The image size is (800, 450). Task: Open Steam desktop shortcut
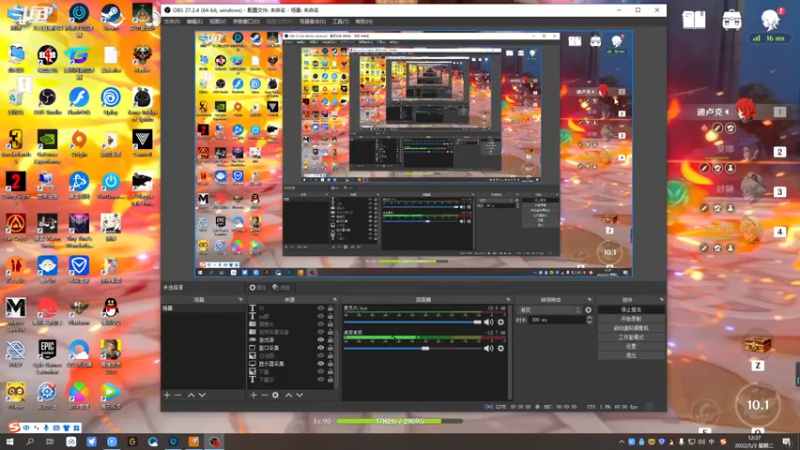(x=111, y=17)
